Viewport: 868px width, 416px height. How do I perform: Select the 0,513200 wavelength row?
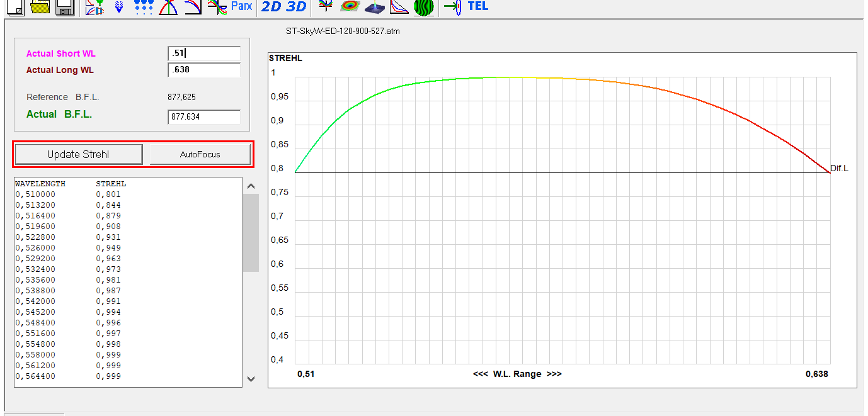128,205
